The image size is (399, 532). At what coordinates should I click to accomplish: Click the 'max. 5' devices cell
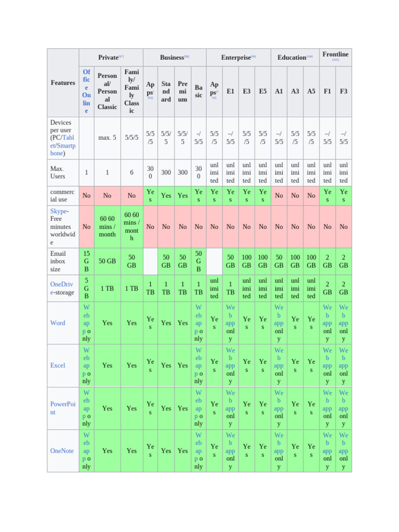107,138
